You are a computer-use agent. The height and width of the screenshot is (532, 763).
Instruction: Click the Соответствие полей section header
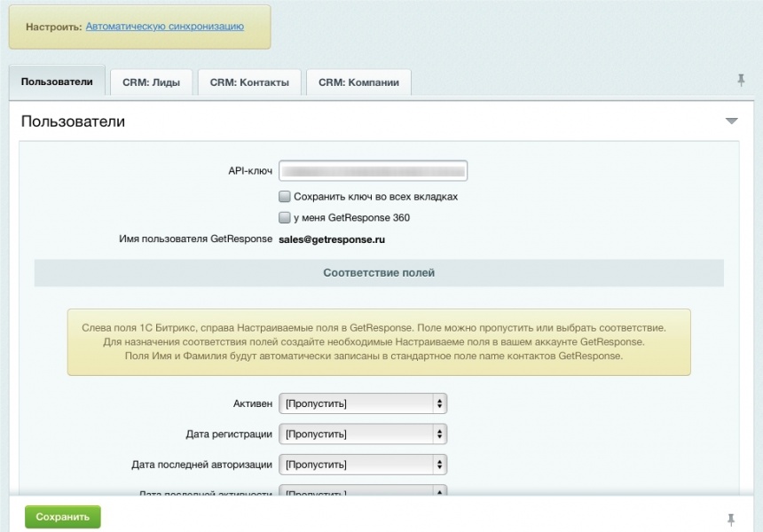point(379,273)
